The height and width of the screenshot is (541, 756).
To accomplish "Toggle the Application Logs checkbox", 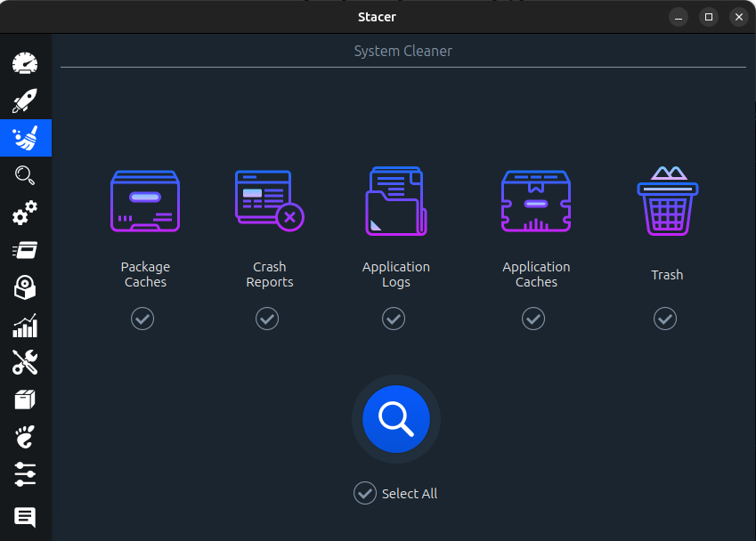I will tap(394, 318).
